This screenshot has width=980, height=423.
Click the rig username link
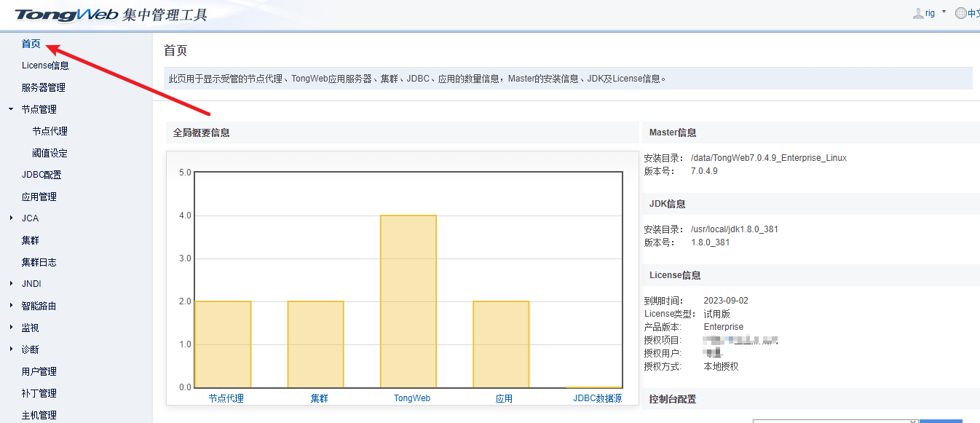click(x=930, y=13)
